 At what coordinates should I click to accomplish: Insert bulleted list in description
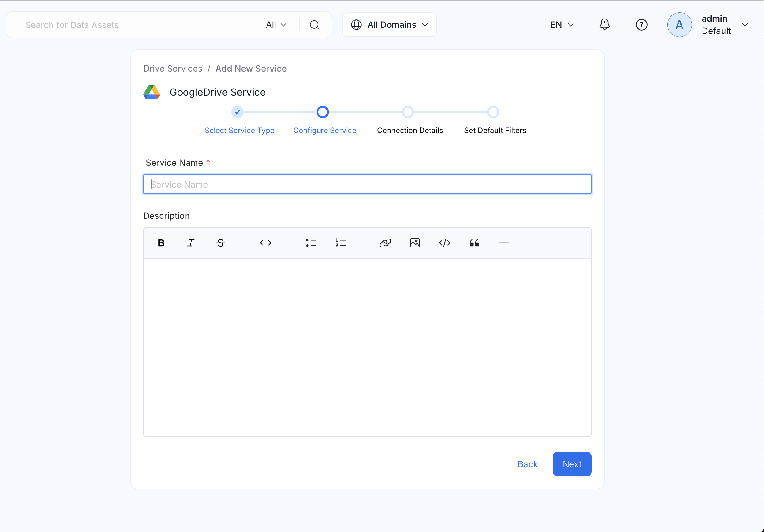point(311,243)
